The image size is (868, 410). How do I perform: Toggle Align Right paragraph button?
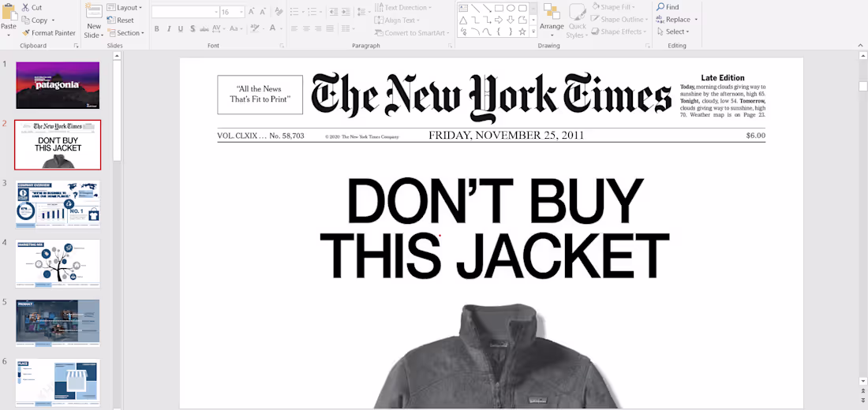pyautogui.click(x=318, y=28)
